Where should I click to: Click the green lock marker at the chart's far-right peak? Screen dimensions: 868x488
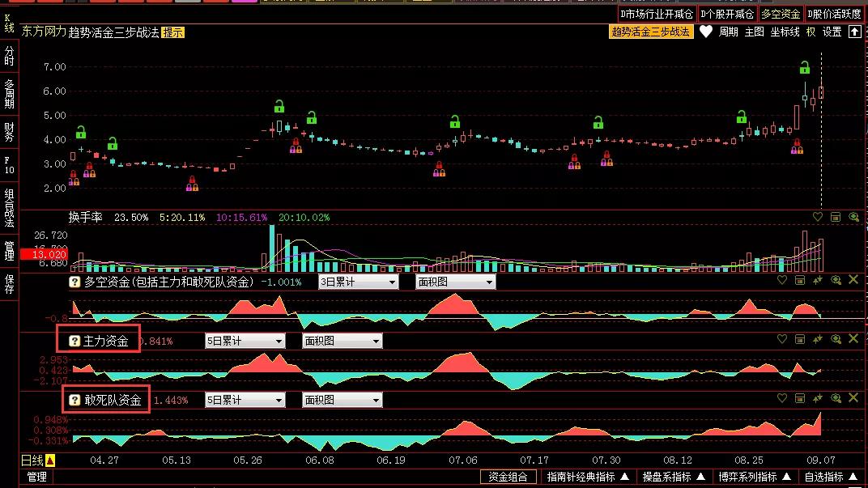pos(804,67)
